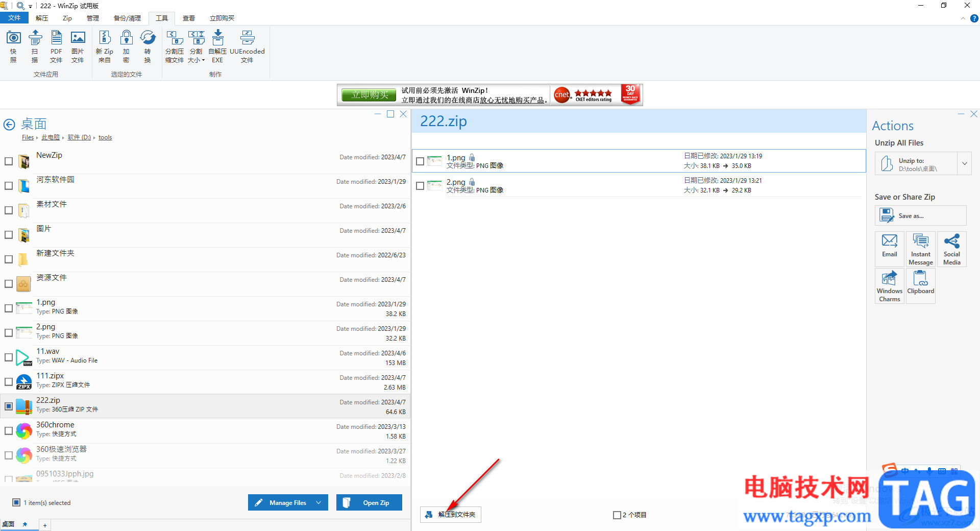Click the Scan (扫描) ribbon icon
980x531 pixels.
tap(35, 46)
